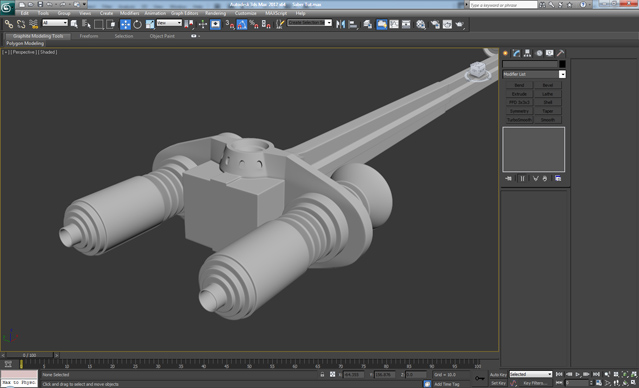The height and width of the screenshot is (388, 639).
Task: Activate the Select and Move tool
Action: pyautogui.click(x=125, y=24)
